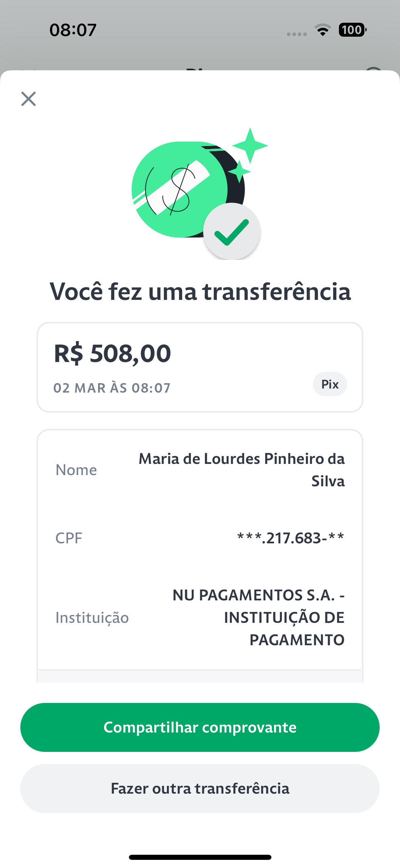Tap the date 02 MAR ÀS 08:07

pos(112,388)
